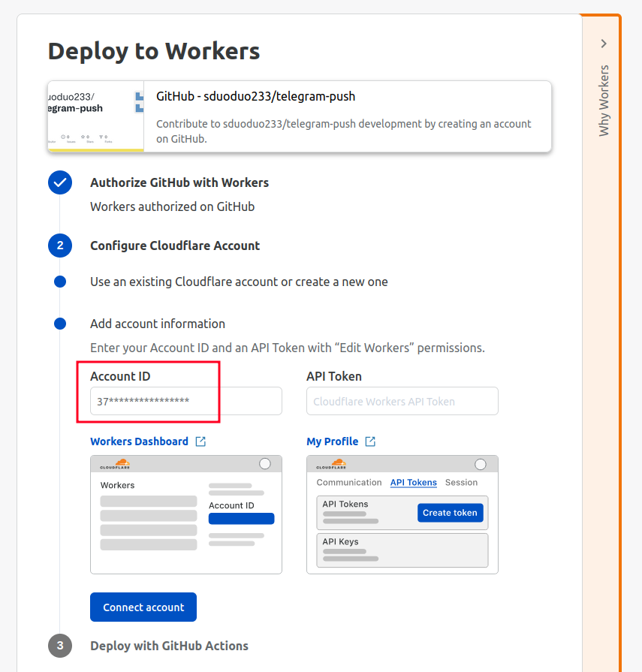Image resolution: width=642 pixels, height=672 pixels.
Task: Click Deploy with GitHub Actions heading
Action: [x=169, y=646]
